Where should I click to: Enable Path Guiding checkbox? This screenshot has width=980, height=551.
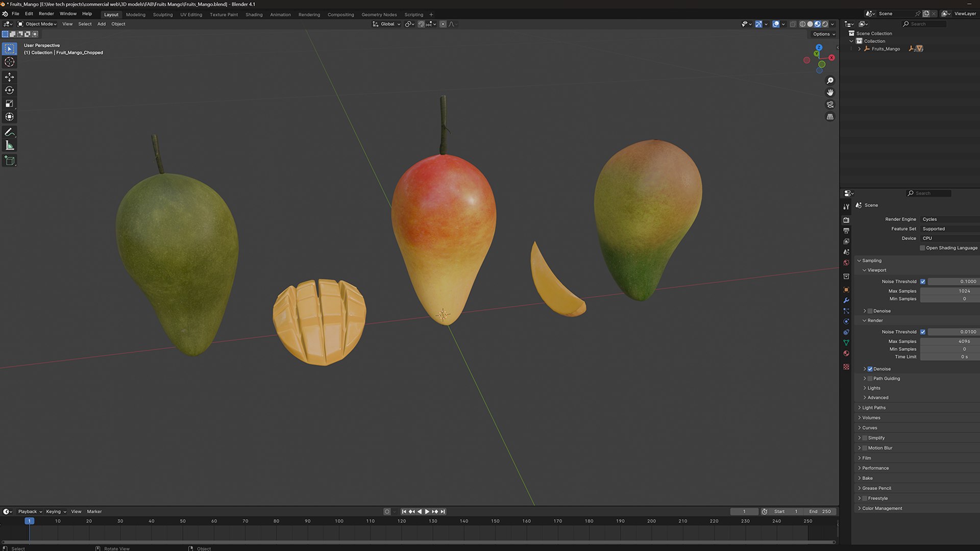pyautogui.click(x=870, y=379)
